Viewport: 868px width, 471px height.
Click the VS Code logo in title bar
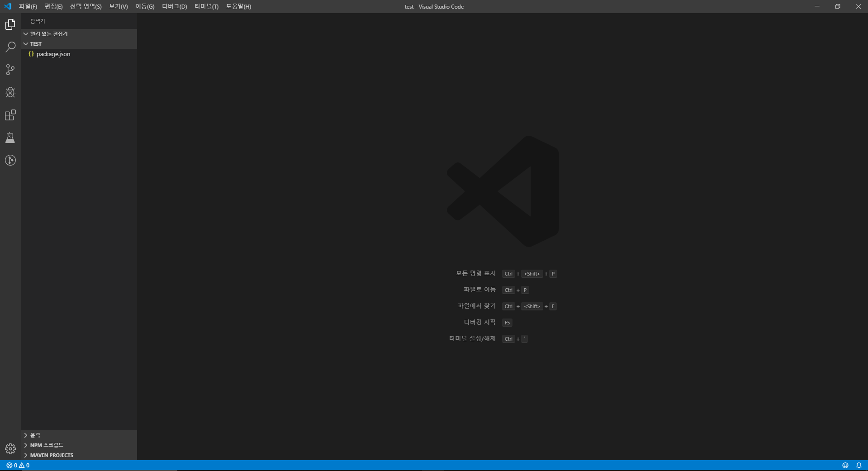click(x=8, y=6)
